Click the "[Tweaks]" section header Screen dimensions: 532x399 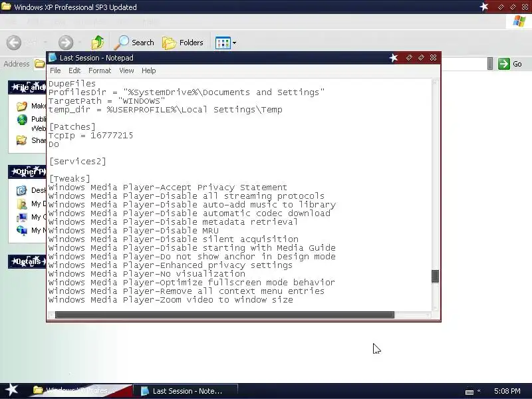coord(70,179)
